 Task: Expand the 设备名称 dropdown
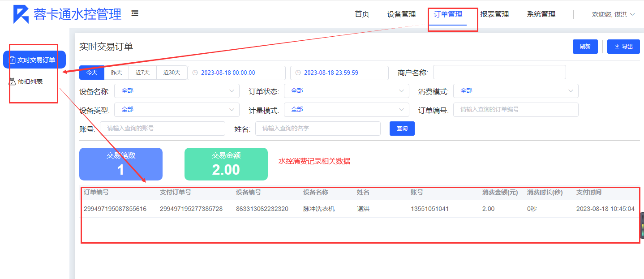pos(177,91)
